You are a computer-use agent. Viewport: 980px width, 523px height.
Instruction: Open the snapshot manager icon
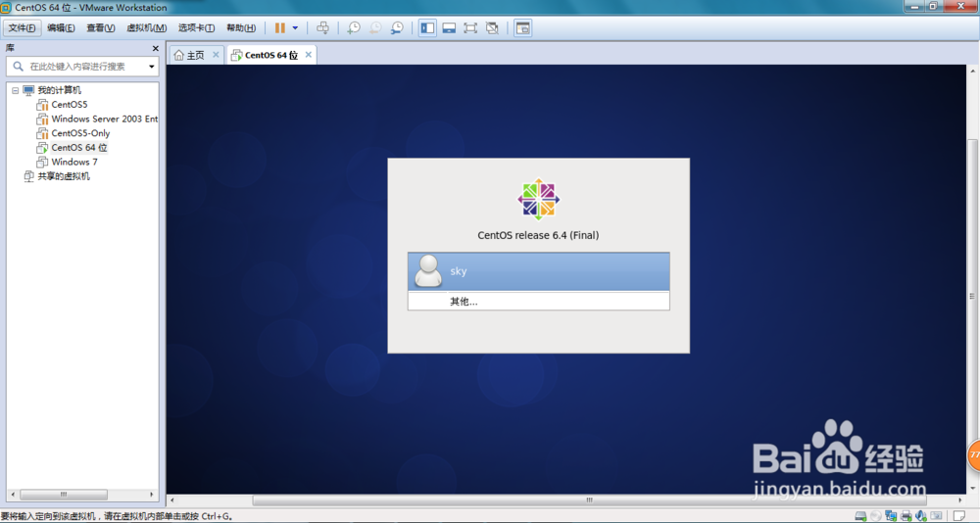click(x=397, y=28)
